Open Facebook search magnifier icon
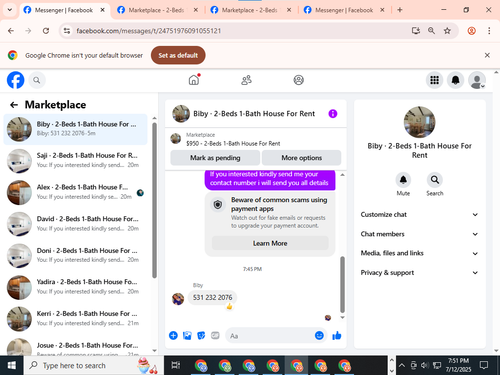 37,80
